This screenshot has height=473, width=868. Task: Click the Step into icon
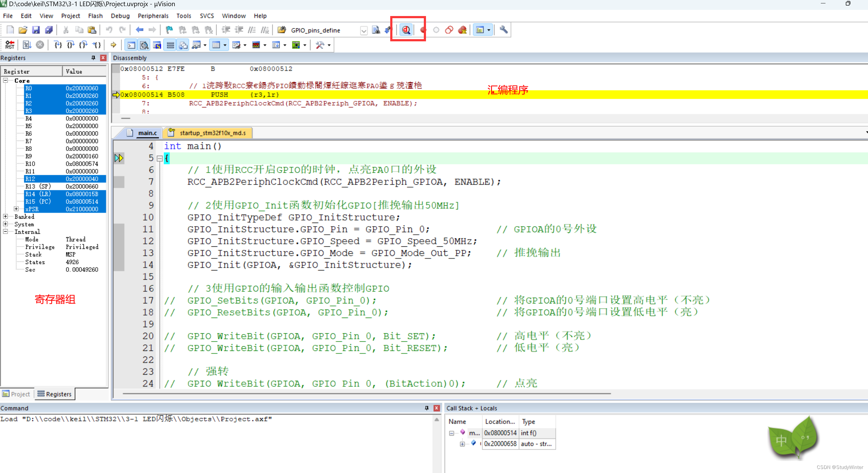coord(58,45)
